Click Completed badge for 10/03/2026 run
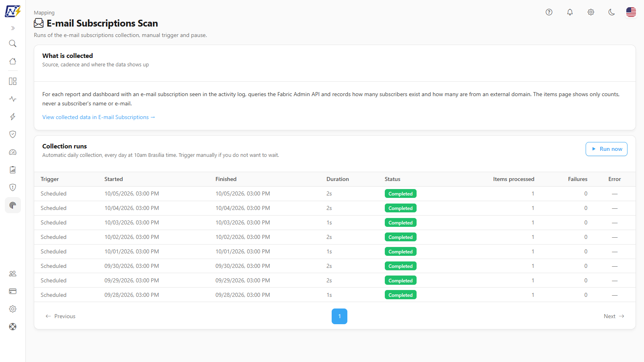 [400, 222]
